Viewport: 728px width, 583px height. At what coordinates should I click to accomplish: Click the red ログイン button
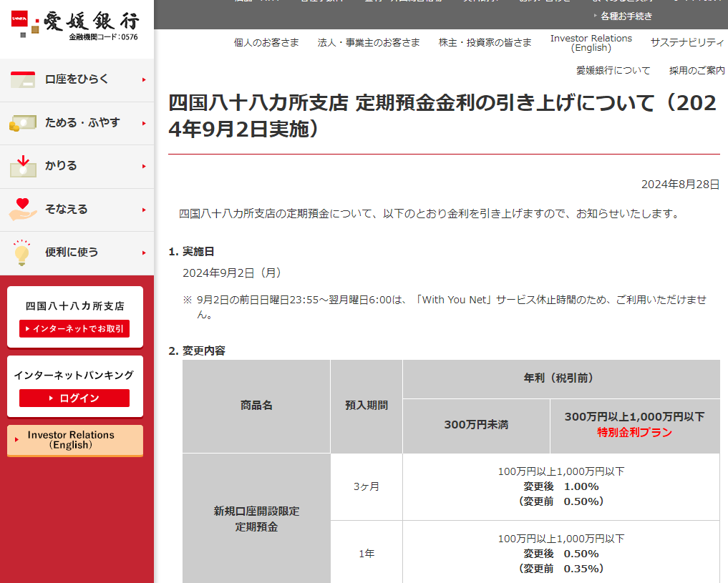click(x=74, y=398)
